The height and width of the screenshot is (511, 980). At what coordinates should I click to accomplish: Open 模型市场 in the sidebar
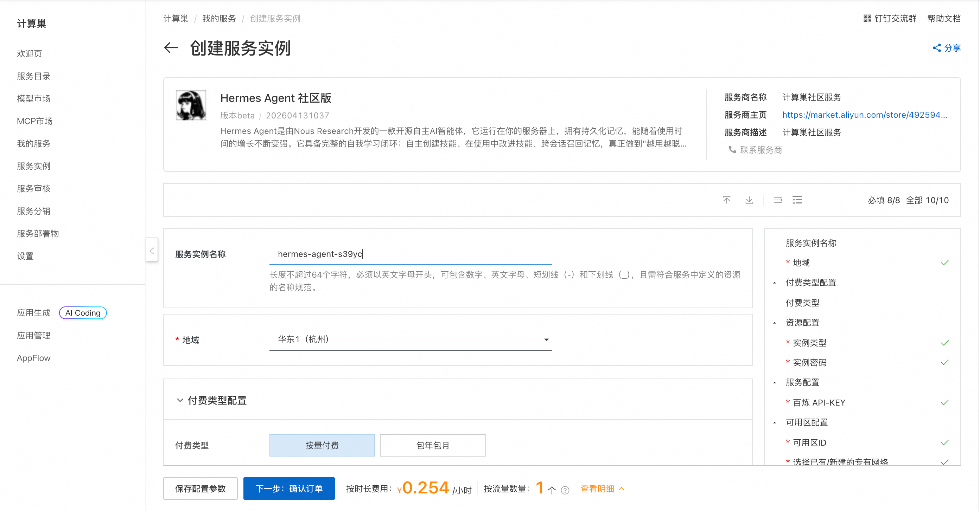coord(34,98)
